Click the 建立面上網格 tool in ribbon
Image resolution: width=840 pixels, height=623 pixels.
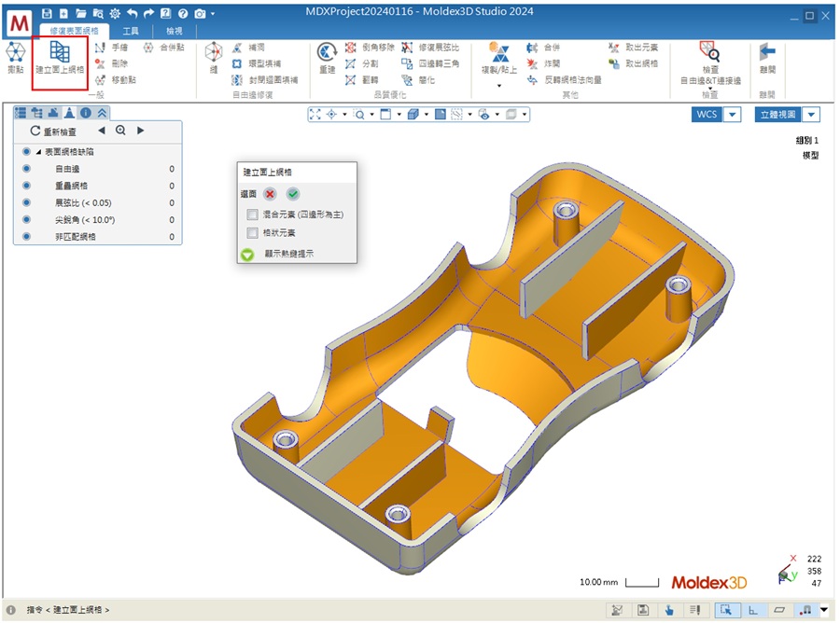click(x=59, y=58)
